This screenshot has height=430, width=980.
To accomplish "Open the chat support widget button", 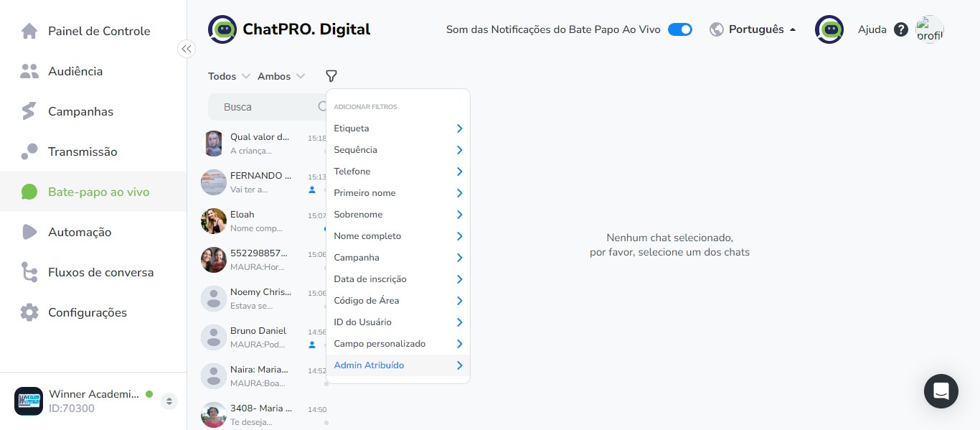I will pos(941,391).
